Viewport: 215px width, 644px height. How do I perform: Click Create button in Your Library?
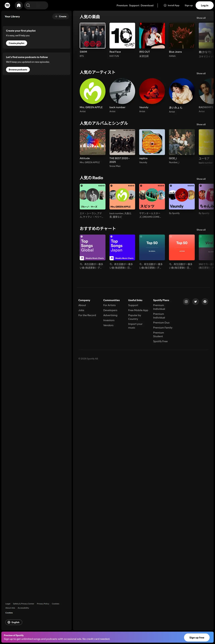pyautogui.click(x=61, y=17)
